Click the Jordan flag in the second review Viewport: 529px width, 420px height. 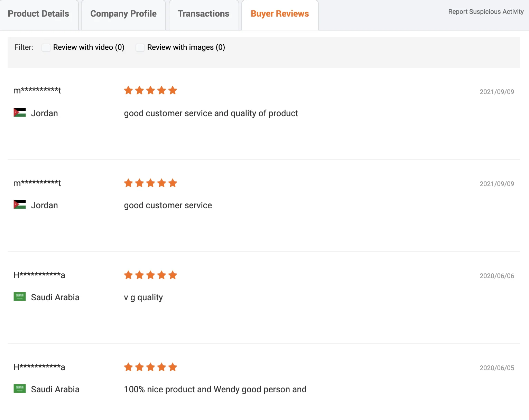[x=20, y=204]
